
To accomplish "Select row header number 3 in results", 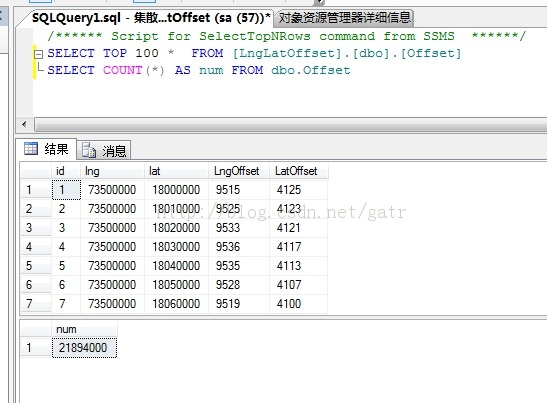I will (36, 228).
